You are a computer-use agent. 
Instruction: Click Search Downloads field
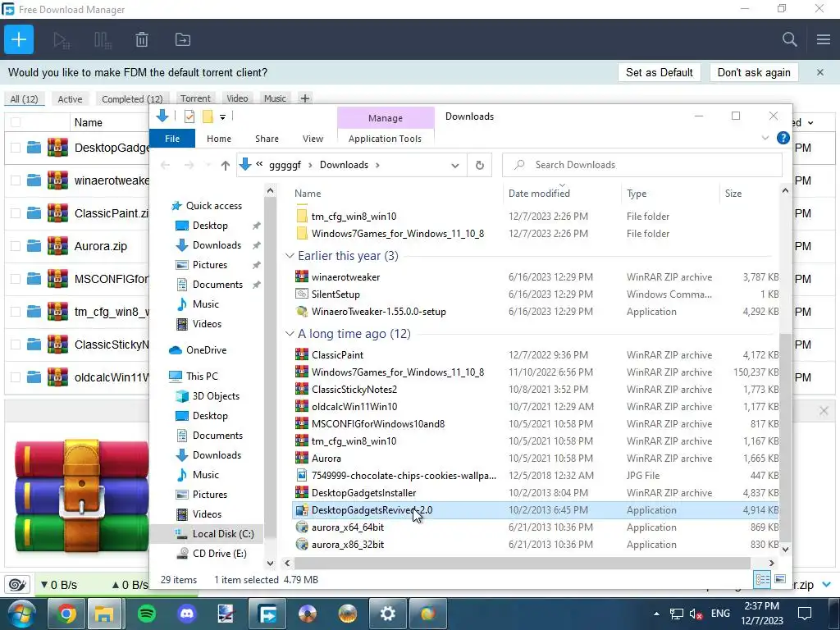[641, 165]
